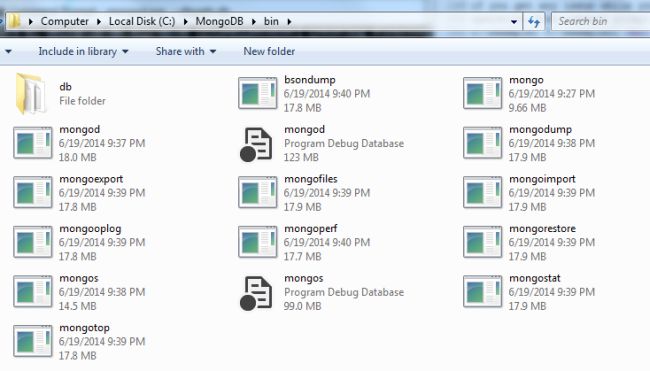The width and height of the screenshot is (650, 371).
Task: Click the mongostat file name
Action: click(x=534, y=278)
